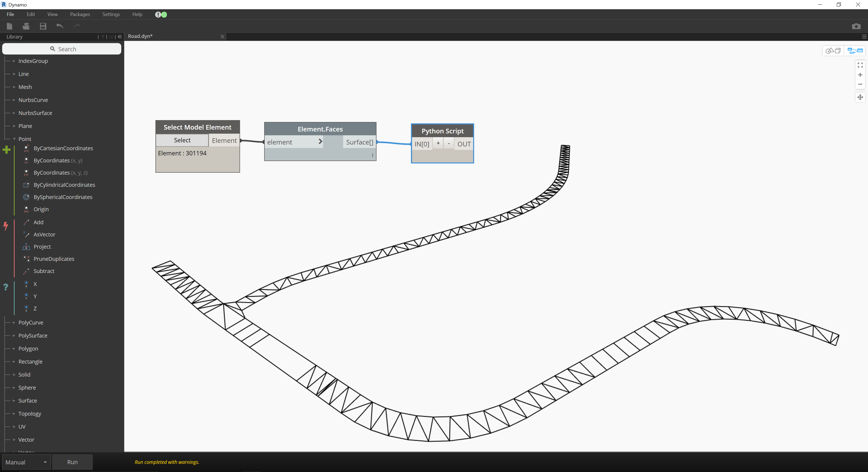Click Select button on Select Model Element
This screenshot has height=472, width=868.
point(182,140)
